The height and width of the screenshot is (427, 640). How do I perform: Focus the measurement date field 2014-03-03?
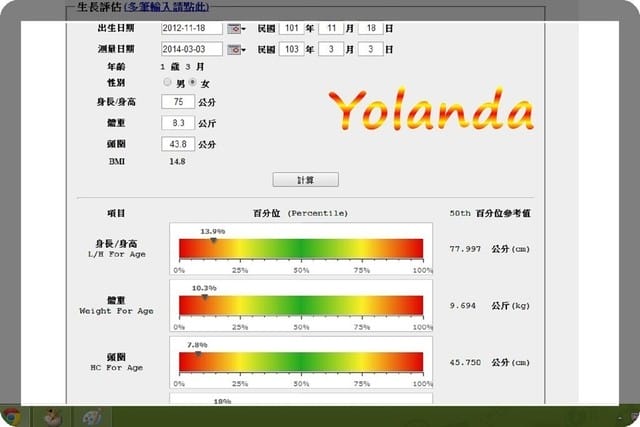[191, 49]
